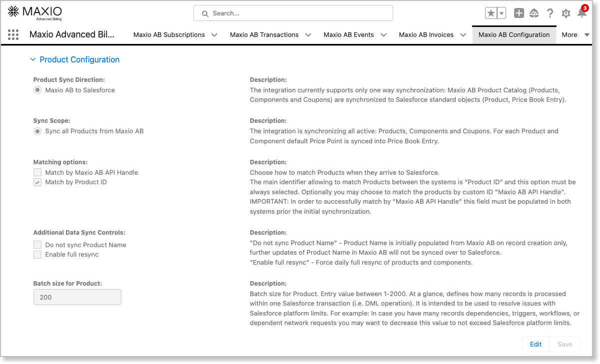The image size is (600, 364).
Task: Open the global actions plus icon
Action: click(519, 13)
